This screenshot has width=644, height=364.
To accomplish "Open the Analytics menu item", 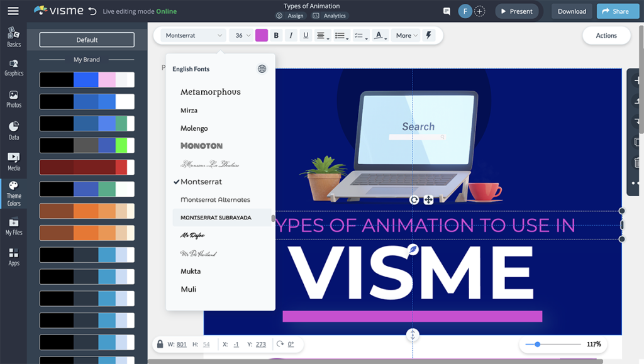I will 330,15.
